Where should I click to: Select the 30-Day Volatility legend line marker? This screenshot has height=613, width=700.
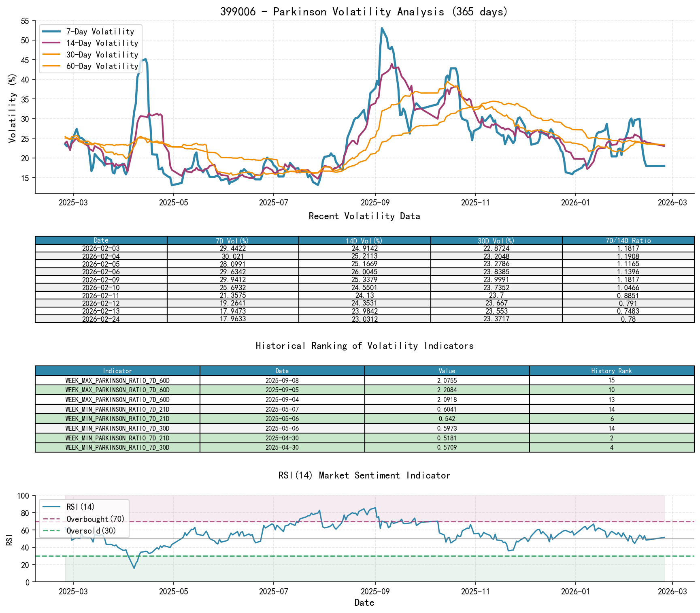click(x=52, y=55)
